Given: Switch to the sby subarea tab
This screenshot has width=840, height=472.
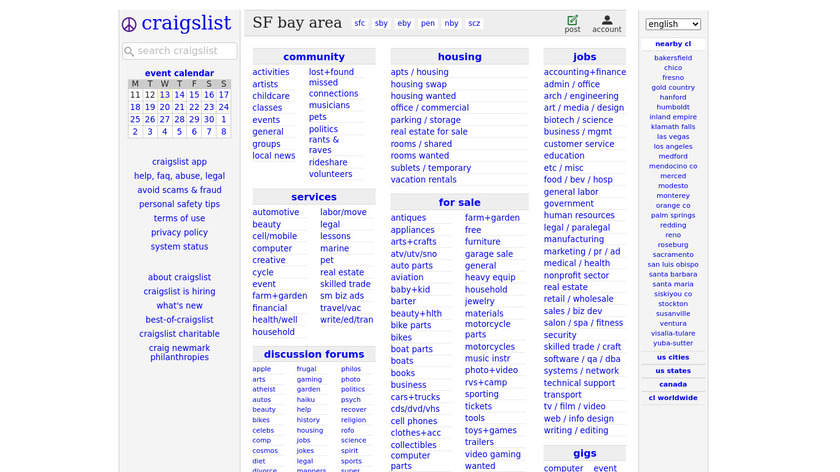Looking at the screenshot, I should [x=381, y=23].
